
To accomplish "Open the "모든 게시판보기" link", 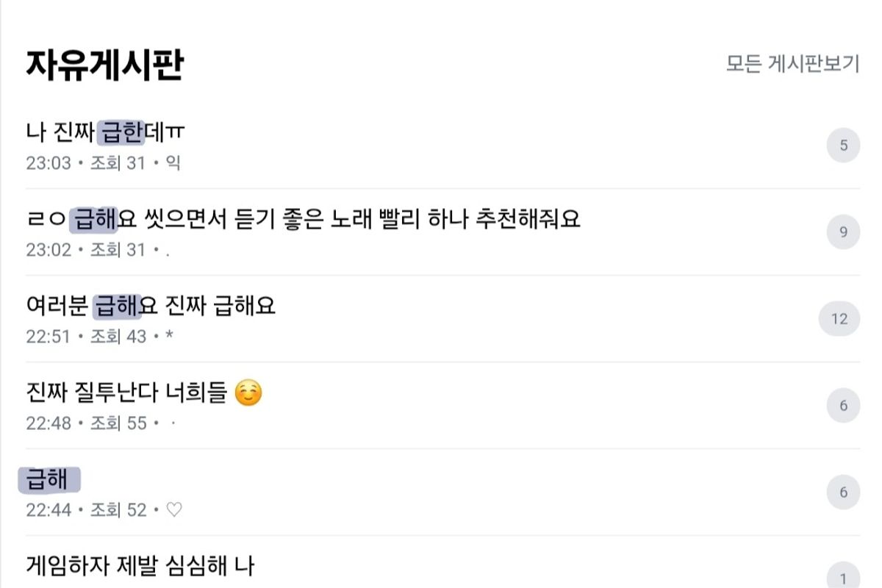I will (792, 64).
